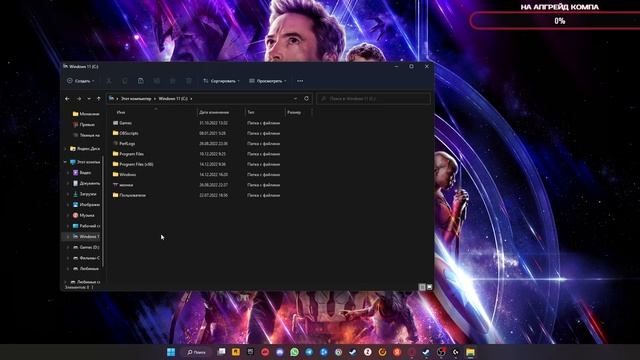Click File Explorer icon on the taskbar

tap(470, 352)
